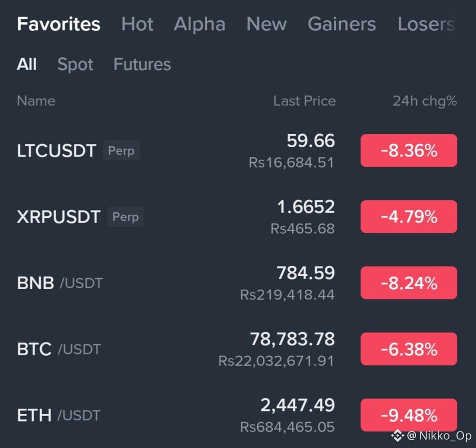Open the BTC/USDT pair row
The width and height of the screenshot is (476, 448).
click(238, 349)
